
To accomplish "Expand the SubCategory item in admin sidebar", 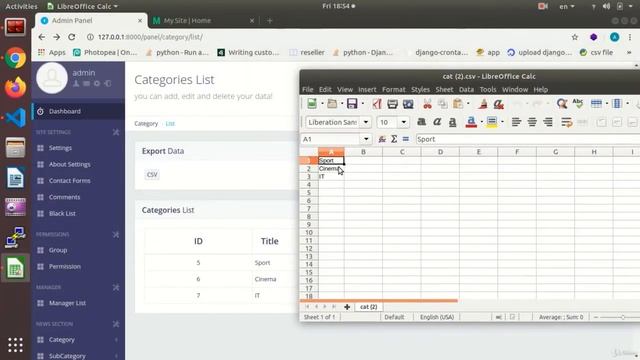I will point(78,356).
